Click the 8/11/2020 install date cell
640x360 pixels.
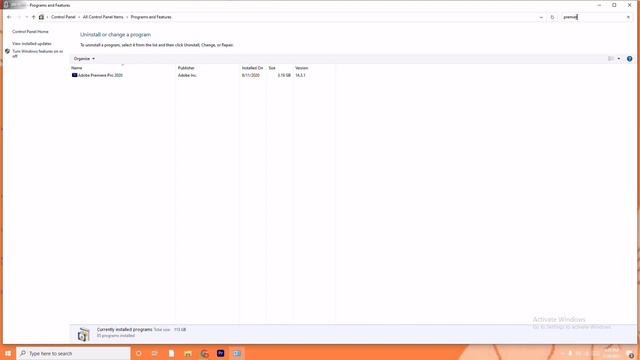[251, 75]
